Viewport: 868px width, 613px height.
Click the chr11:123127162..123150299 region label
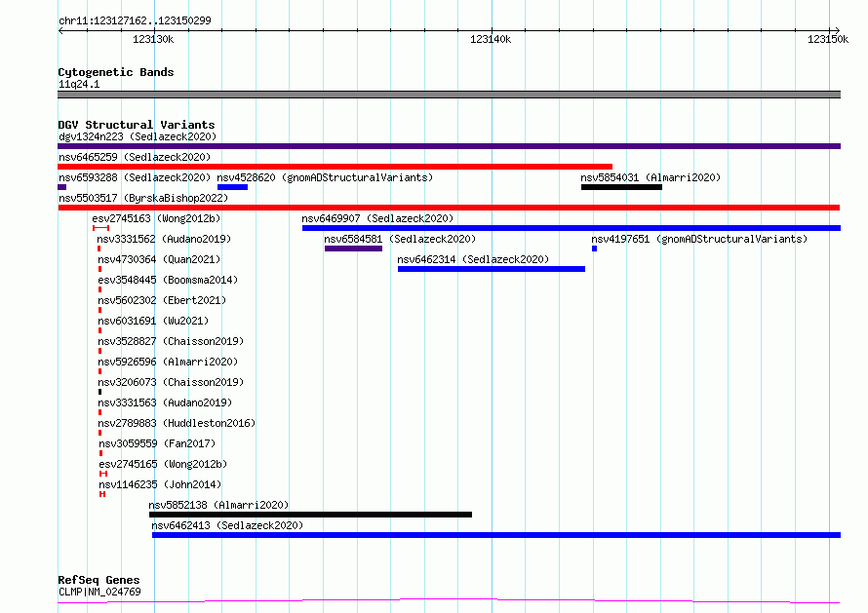pyautogui.click(x=135, y=21)
